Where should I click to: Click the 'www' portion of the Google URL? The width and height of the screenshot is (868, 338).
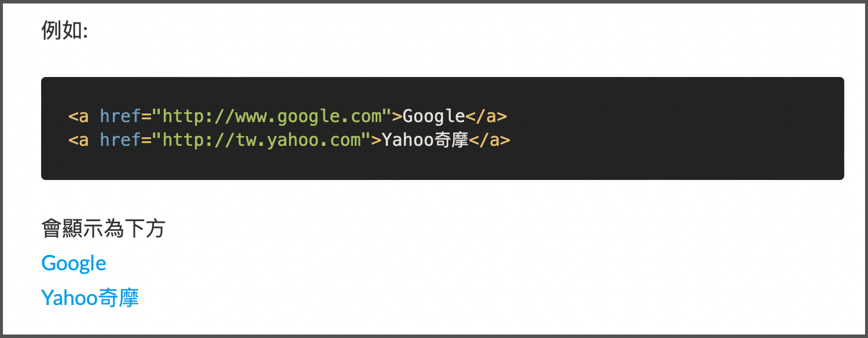(251, 116)
